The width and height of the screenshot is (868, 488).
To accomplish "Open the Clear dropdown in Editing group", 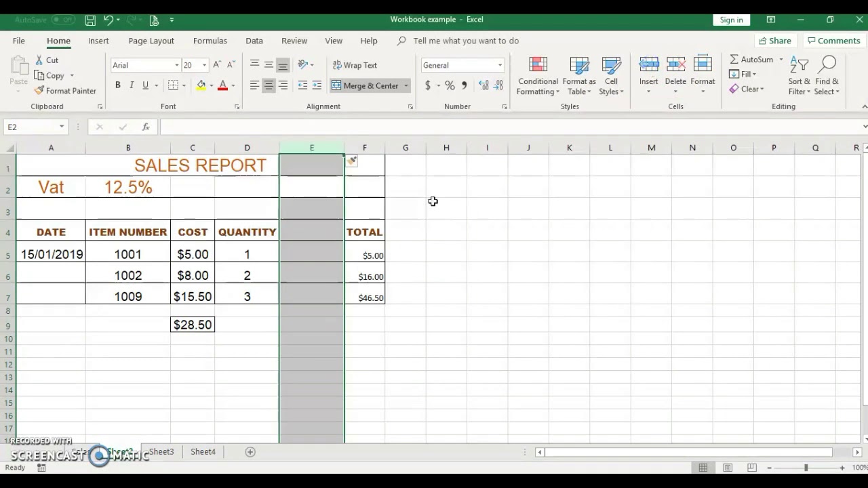I will 747,89.
